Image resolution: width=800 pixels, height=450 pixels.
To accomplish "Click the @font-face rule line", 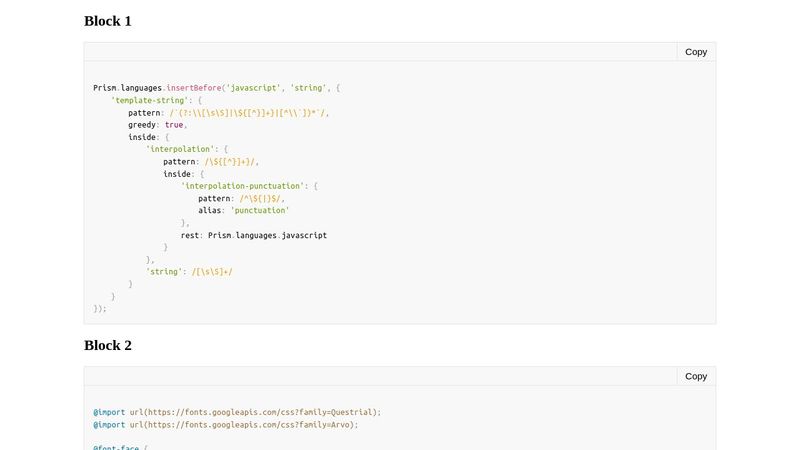I will (x=119, y=447).
